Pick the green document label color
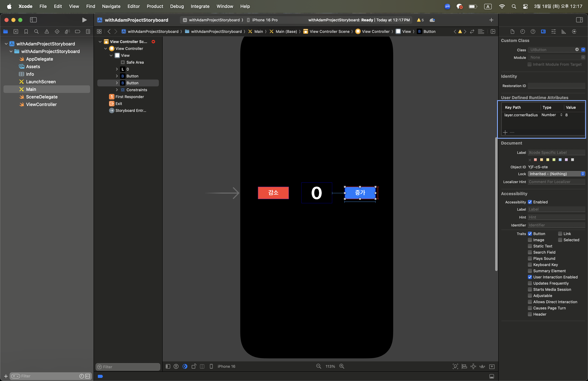 (x=554, y=160)
